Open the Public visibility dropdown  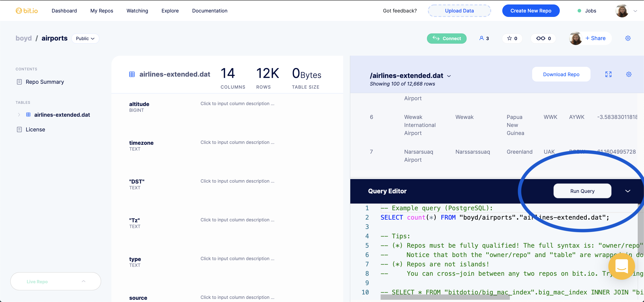tap(85, 39)
